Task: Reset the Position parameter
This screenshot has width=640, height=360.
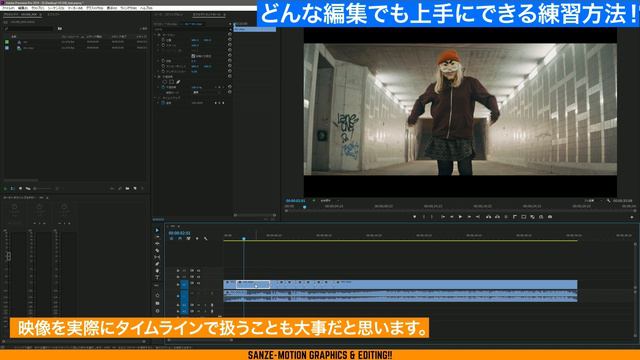Action: click(230, 40)
